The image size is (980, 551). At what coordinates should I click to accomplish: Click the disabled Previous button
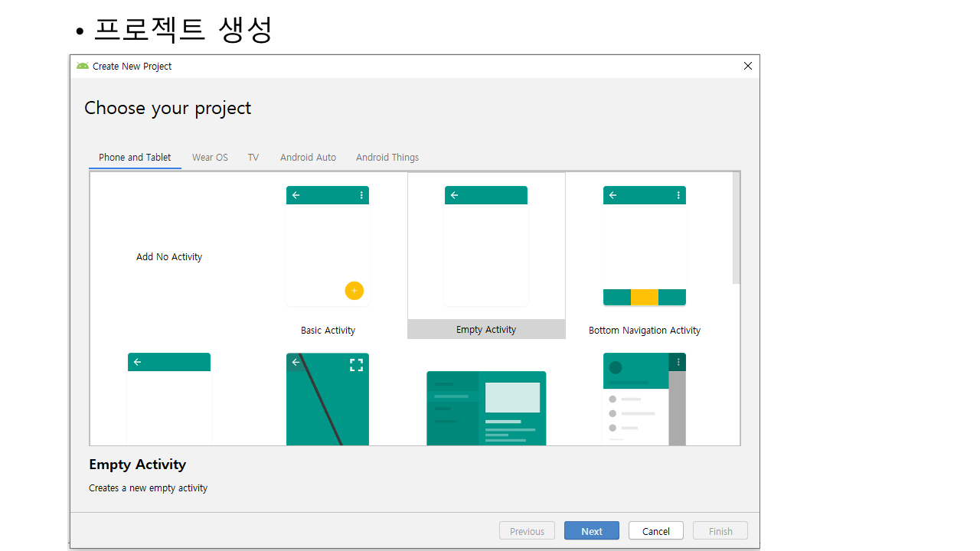coord(527,531)
